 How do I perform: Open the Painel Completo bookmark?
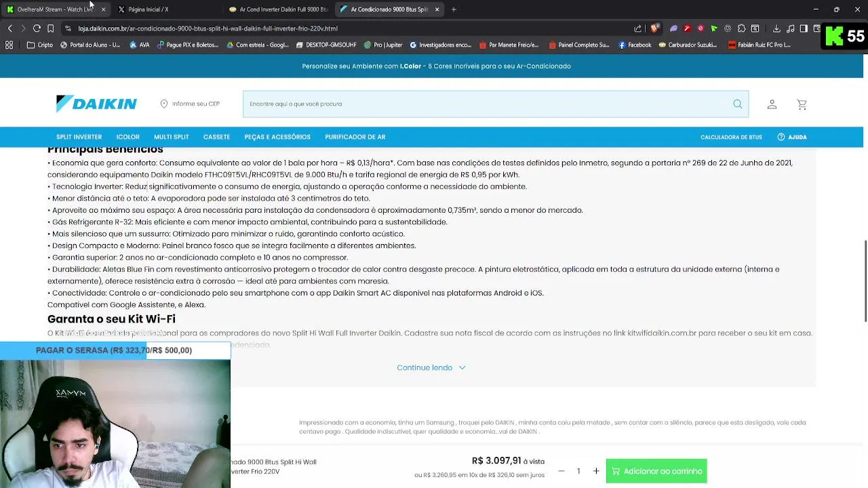579,45
